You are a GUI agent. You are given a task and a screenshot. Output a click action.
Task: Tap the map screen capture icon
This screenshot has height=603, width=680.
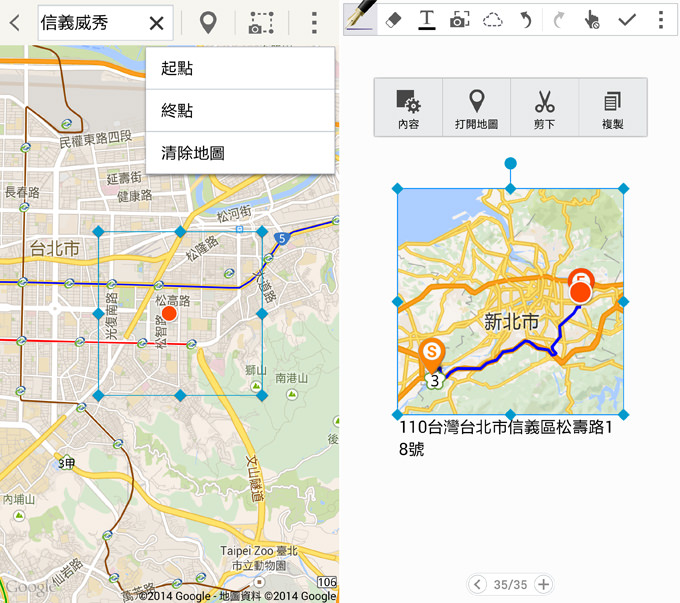coord(261,23)
